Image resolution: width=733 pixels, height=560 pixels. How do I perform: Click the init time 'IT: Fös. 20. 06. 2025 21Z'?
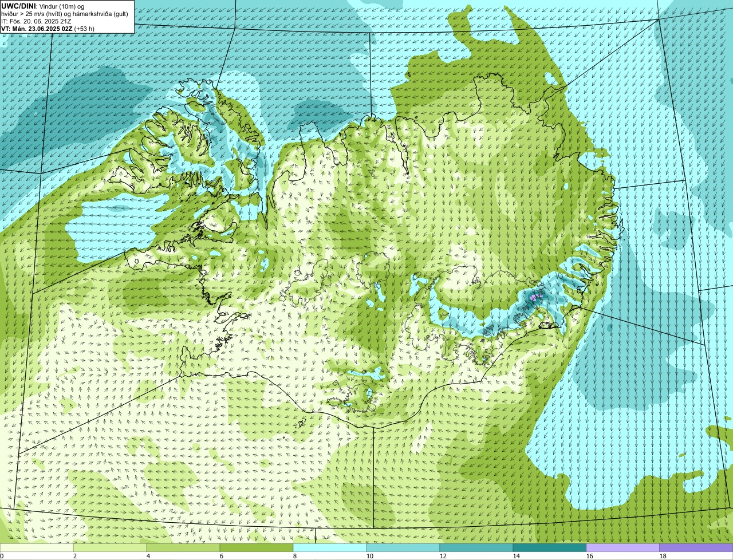(36, 21)
